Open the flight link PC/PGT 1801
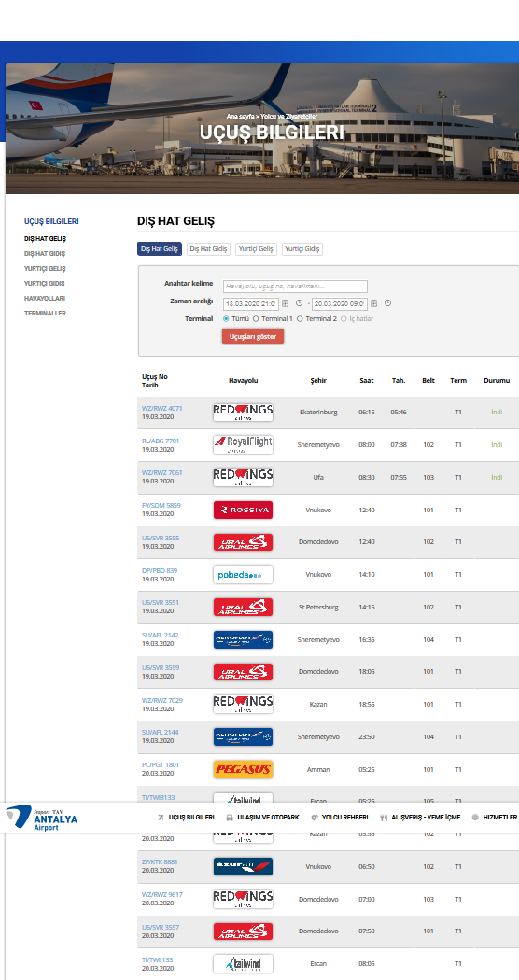 (x=161, y=765)
